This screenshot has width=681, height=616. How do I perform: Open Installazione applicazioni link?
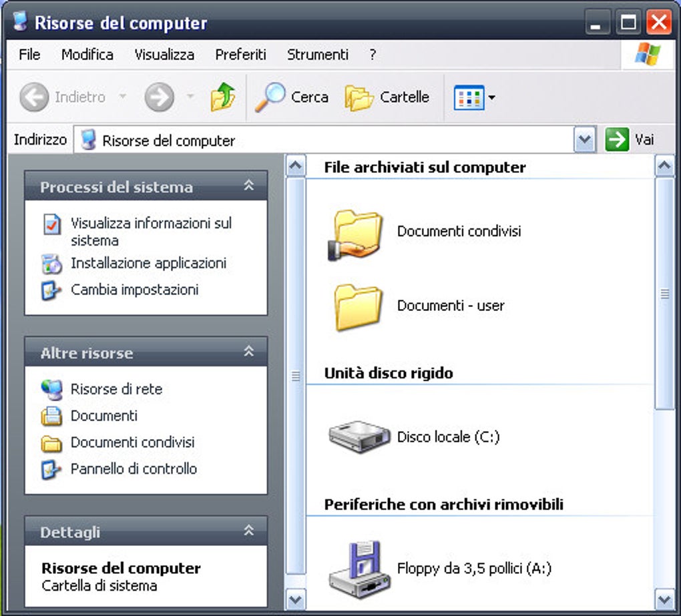tap(148, 263)
